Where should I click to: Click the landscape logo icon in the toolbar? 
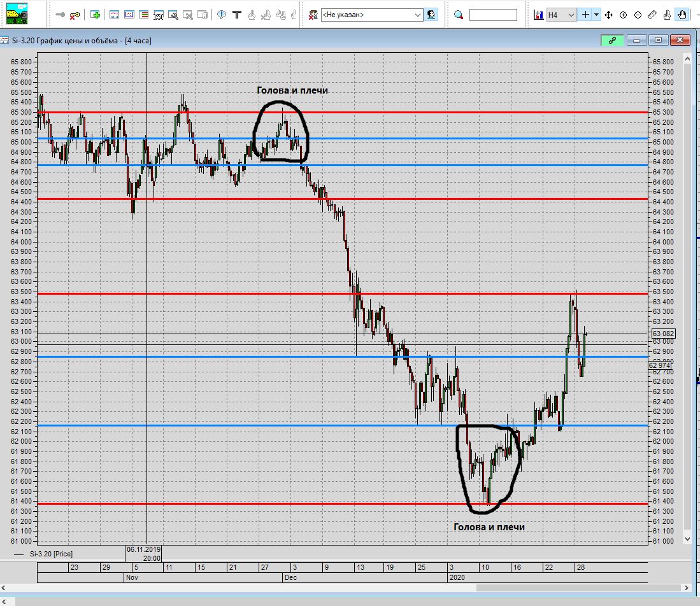click(17, 13)
